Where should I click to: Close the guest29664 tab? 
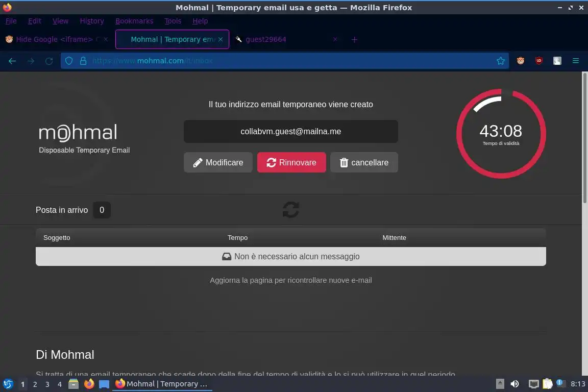tap(335, 39)
